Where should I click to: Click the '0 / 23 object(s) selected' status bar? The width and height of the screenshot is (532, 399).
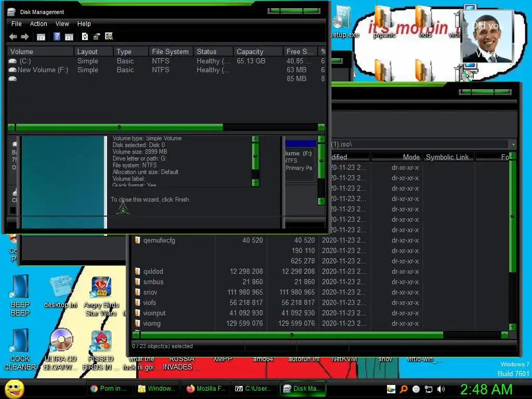click(162, 346)
